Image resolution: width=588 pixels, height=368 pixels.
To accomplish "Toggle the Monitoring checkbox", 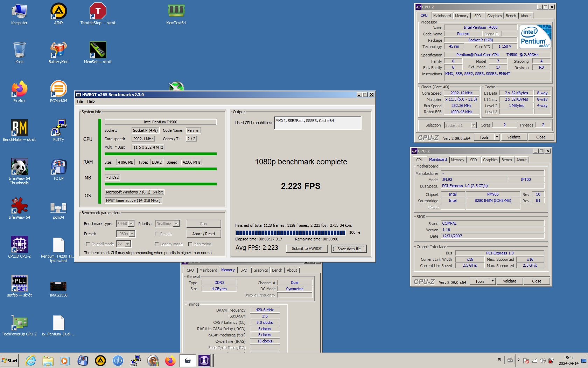I will (x=190, y=244).
